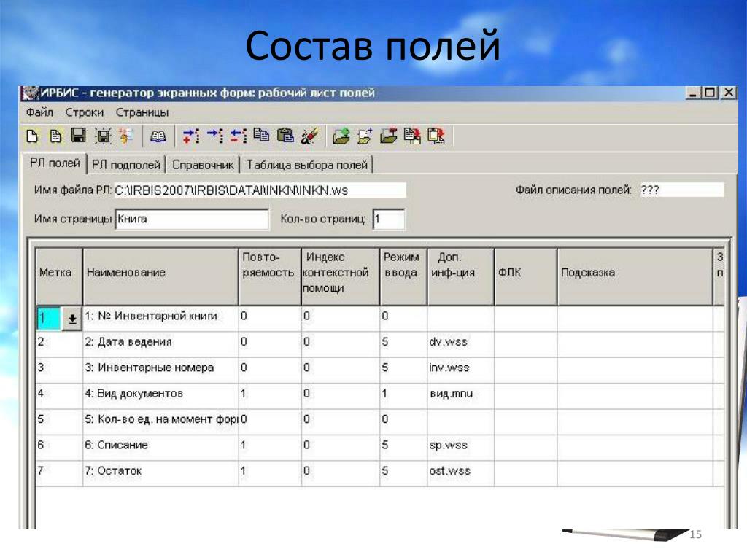Click the Режим ввода cell of the Дата ведения row
Image resolution: width=747 pixels, height=560 pixels.
(x=403, y=344)
